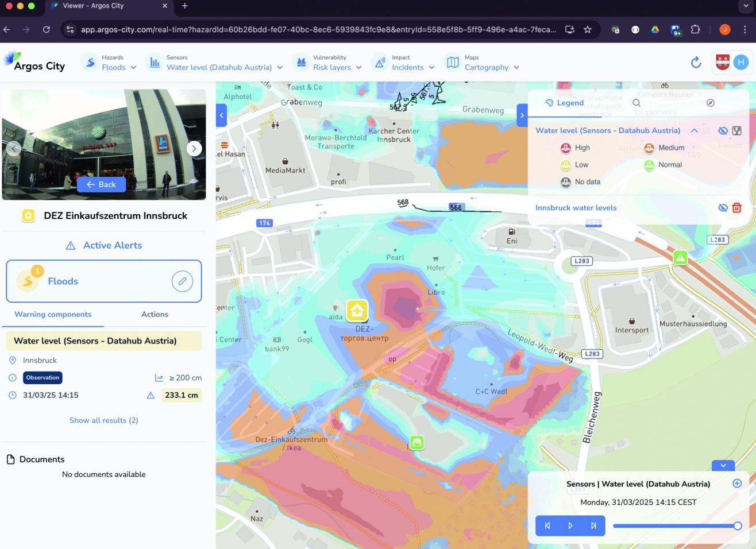Click the Impact warning cone icon
Viewport: 756px width, 549px height.
tap(380, 63)
